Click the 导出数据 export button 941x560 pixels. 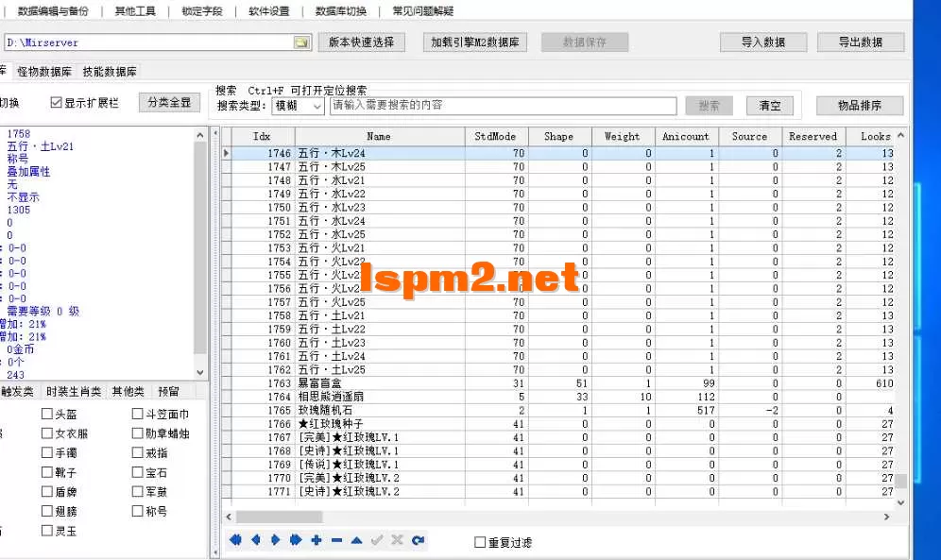[861, 42]
